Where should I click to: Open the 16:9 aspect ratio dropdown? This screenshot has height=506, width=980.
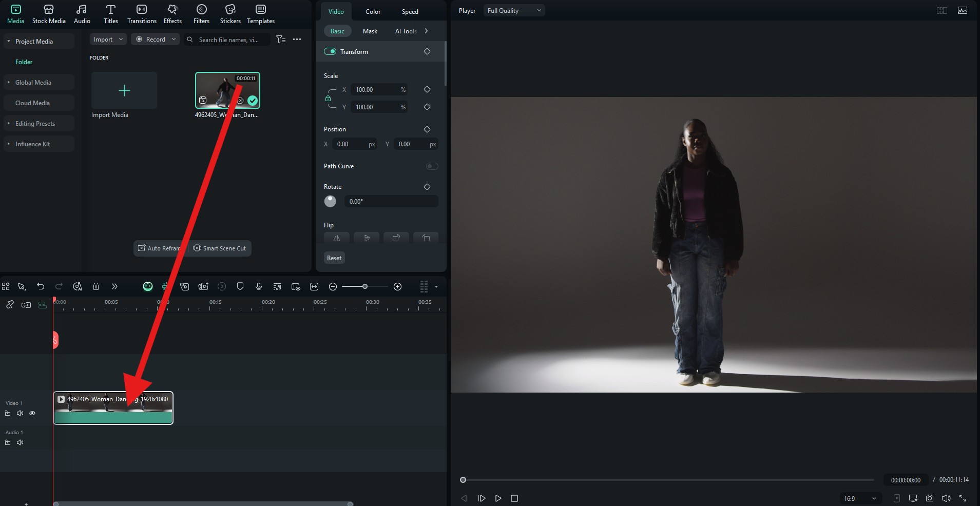pyautogui.click(x=860, y=498)
